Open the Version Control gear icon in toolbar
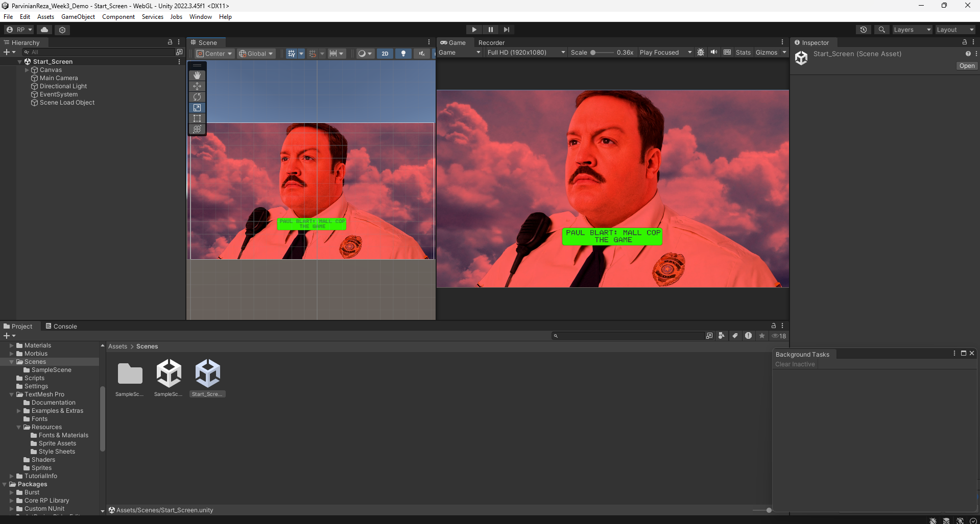The height and width of the screenshot is (524, 980). [62, 30]
